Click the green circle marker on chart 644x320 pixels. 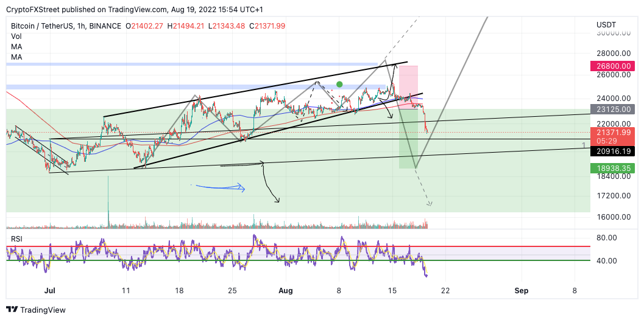tap(339, 85)
